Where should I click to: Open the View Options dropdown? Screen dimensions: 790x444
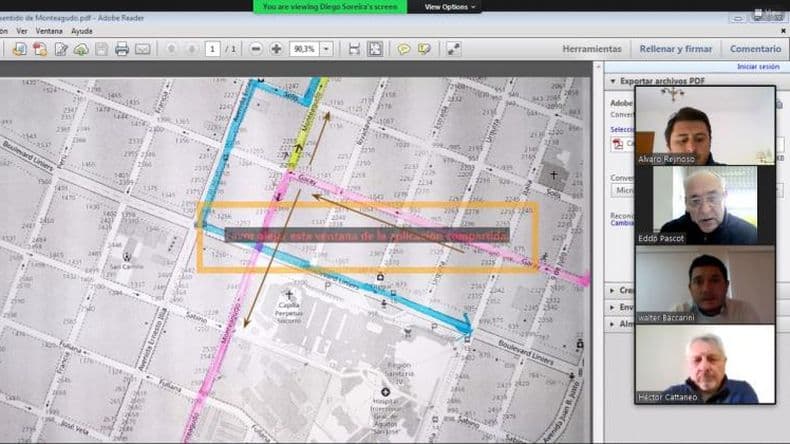[449, 7]
